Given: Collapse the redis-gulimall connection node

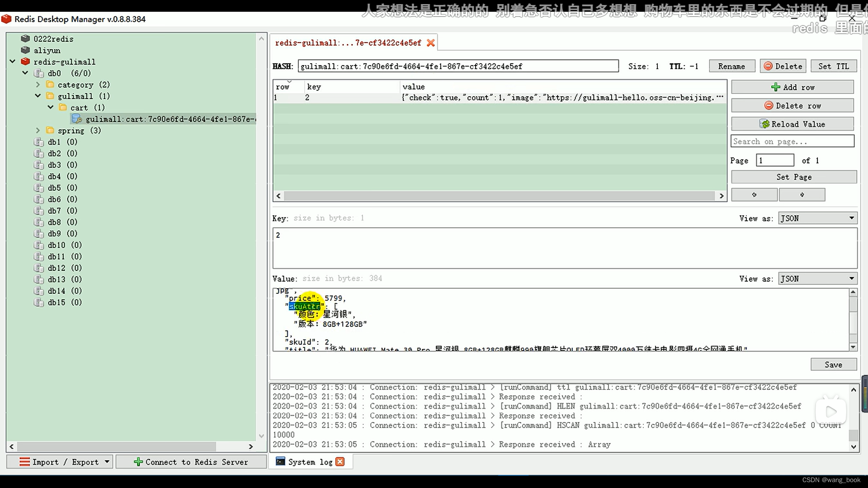Looking at the screenshot, I should click(x=13, y=61).
